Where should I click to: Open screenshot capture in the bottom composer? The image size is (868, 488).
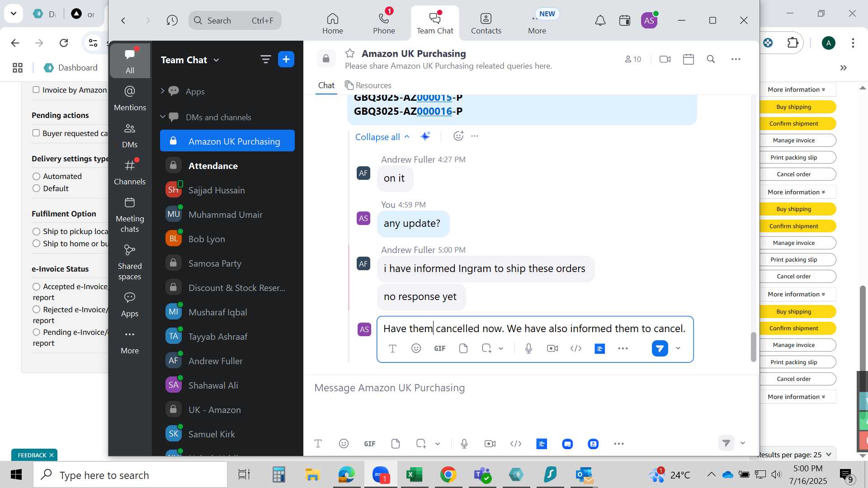tap(421, 444)
